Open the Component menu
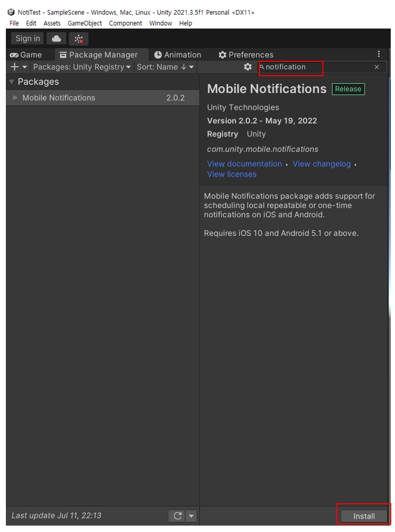The image size is (395, 532). click(125, 23)
